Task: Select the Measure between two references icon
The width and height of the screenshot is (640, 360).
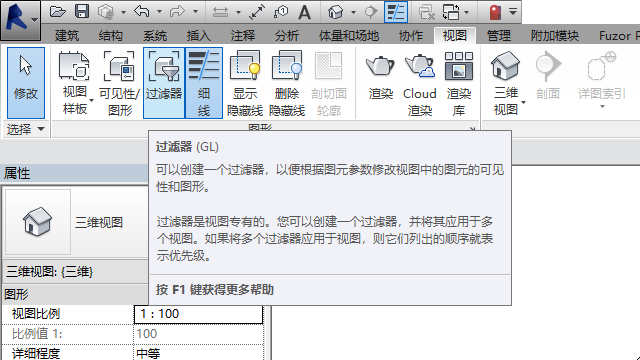Action: pos(220,12)
